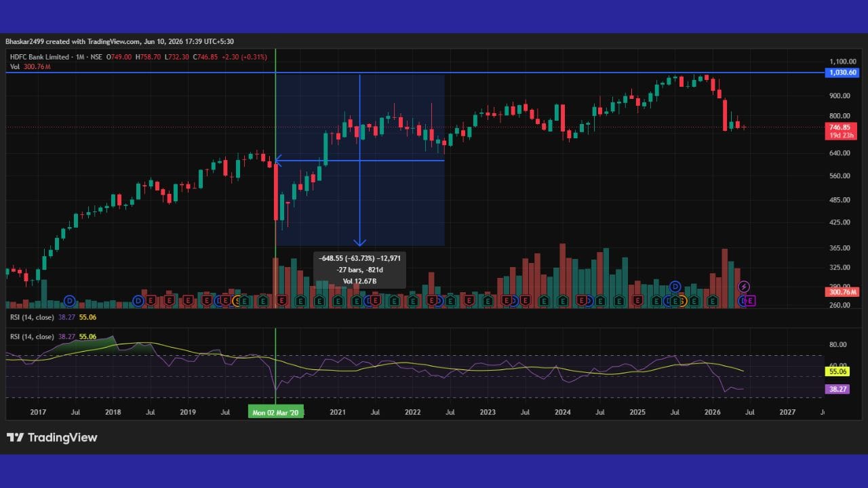Select the blue 1,030.60 price line label
Screen dimensions: 868x488
pos(843,73)
